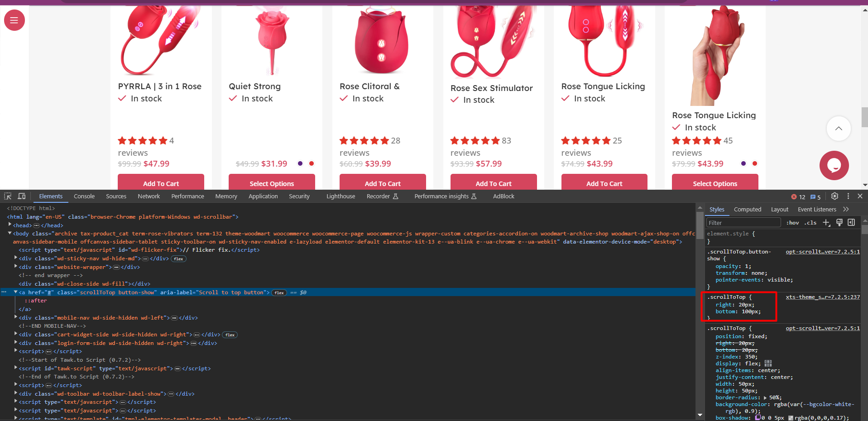The height and width of the screenshot is (421, 868).
Task: Expand the head element node
Action: point(10,225)
